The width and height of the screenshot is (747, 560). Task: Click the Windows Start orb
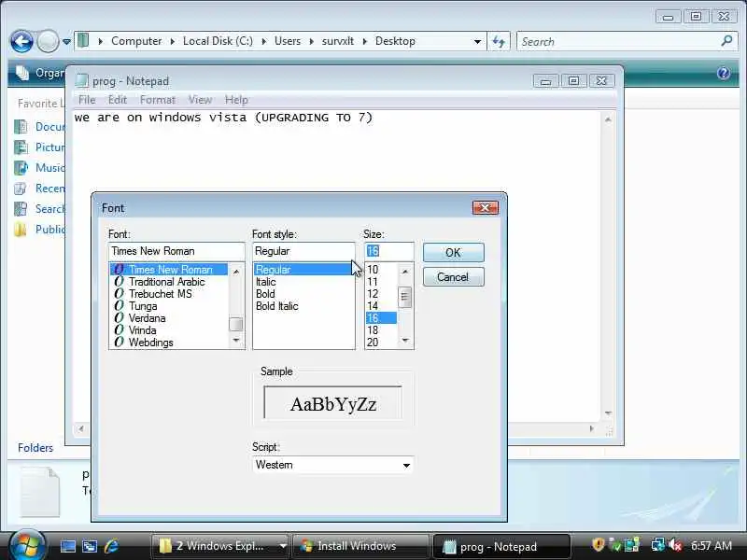(x=26, y=545)
